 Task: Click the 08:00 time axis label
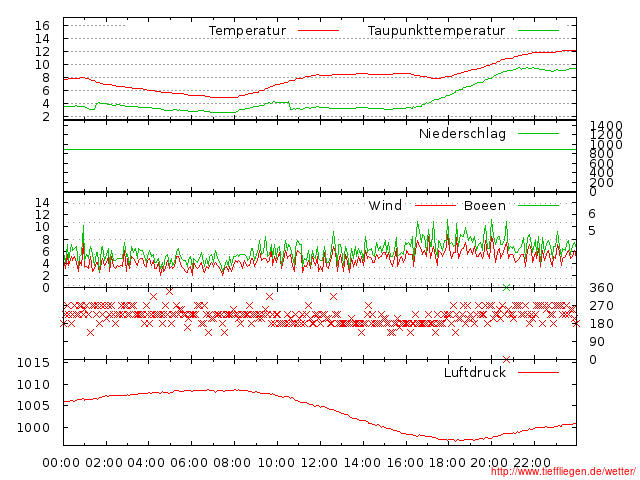pyautogui.click(x=232, y=463)
